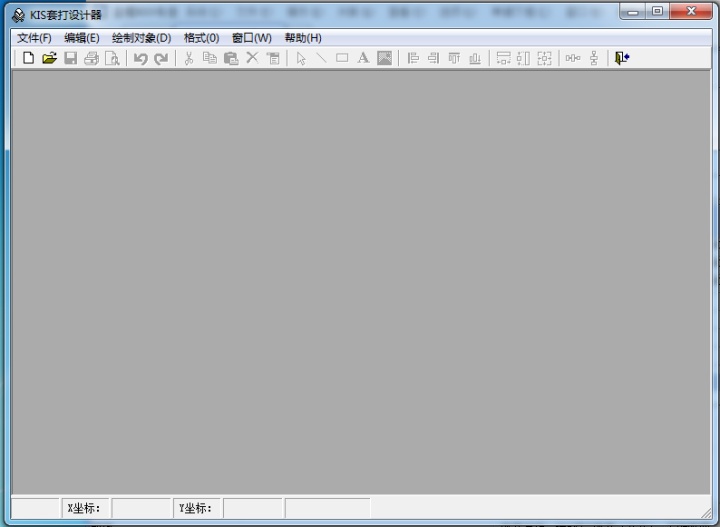Click the Delete X icon
The height and width of the screenshot is (527, 720).
[x=252, y=57]
